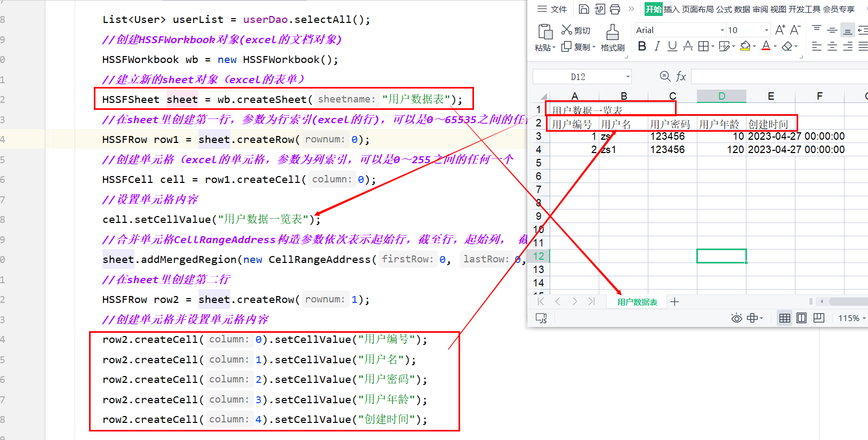Screen dimensions: 868x440
Task: Open the 会员专享 ribbon tab
Action: tap(839, 9)
